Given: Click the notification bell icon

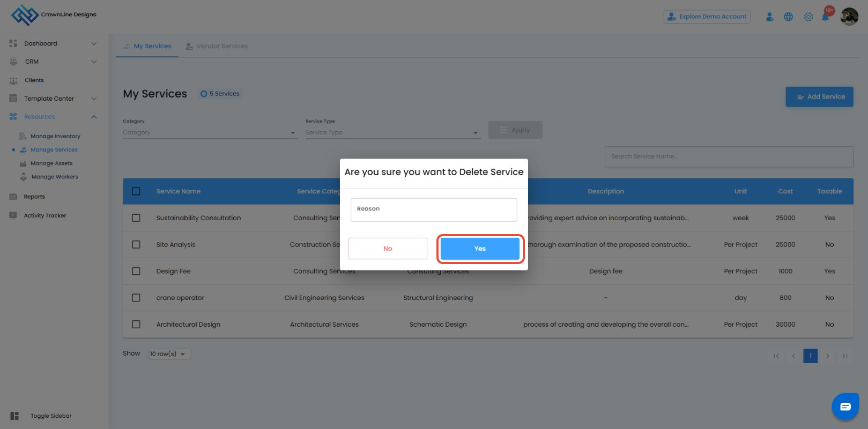Looking at the screenshot, I should click(x=826, y=17).
